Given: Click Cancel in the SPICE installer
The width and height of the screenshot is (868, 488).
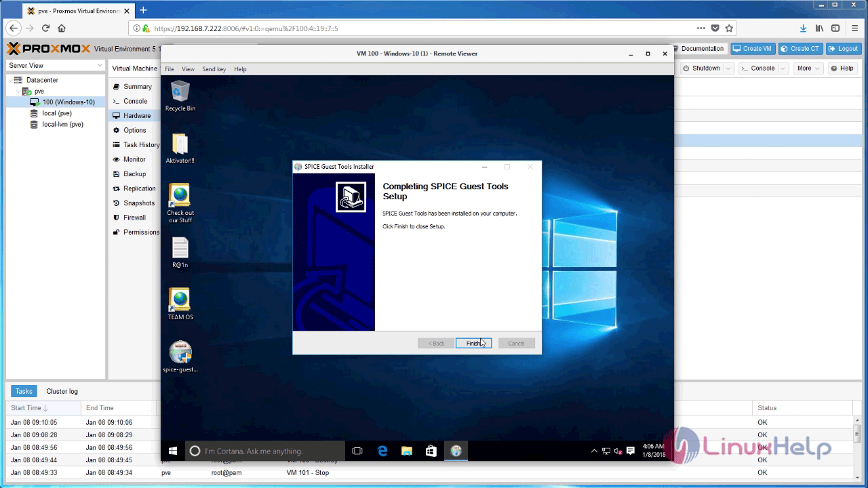Looking at the screenshot, I should 516,343.
